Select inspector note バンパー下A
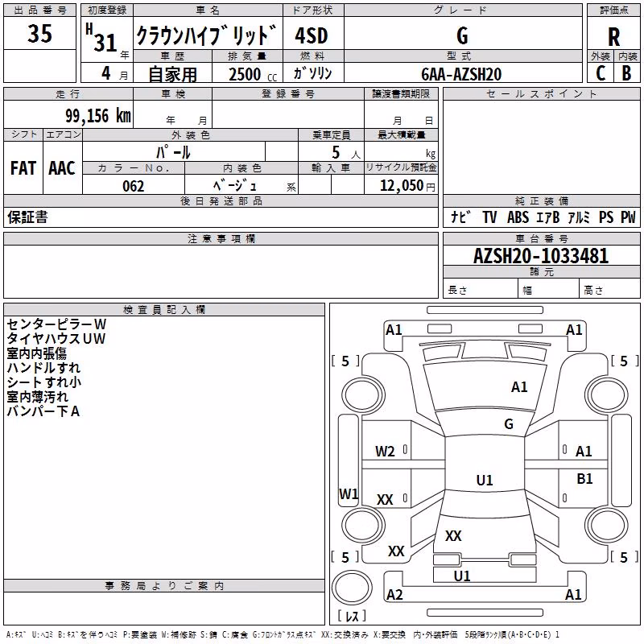The image size is (644, 644). 43,411
